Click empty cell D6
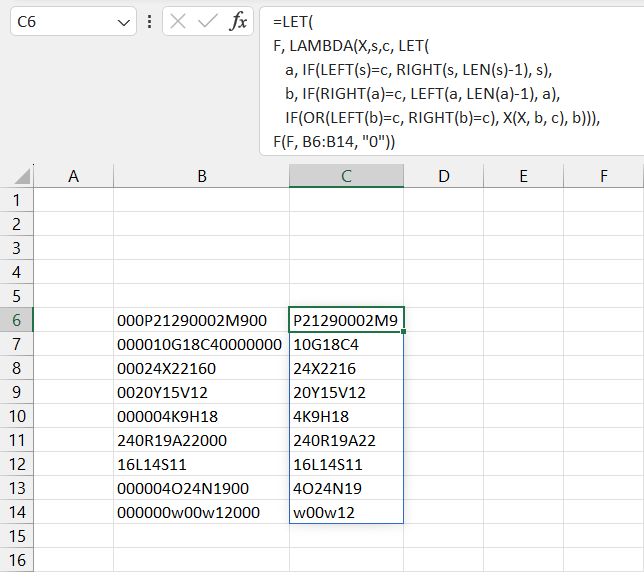 click(444, 320)
